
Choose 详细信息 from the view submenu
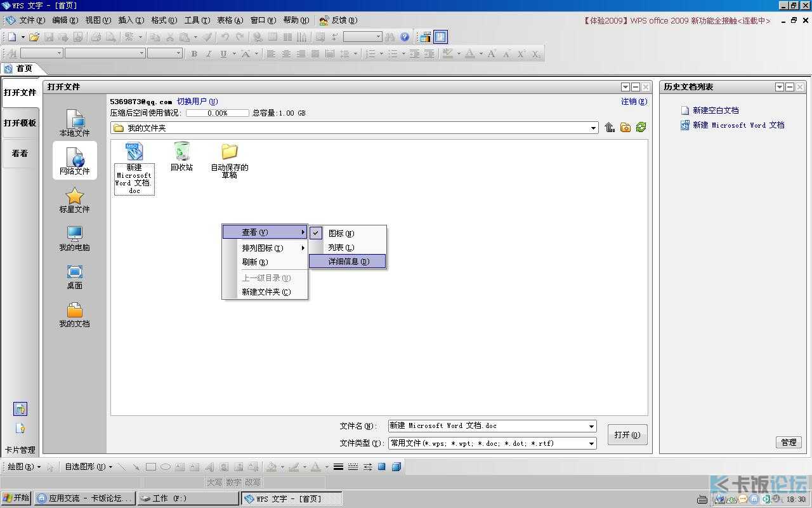pyautogui.click(x=348, y=261)
